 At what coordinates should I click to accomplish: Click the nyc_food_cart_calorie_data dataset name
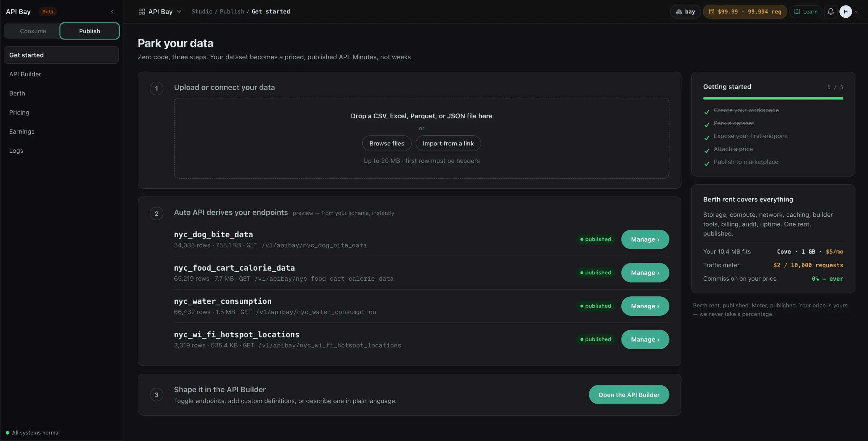click(234, 268)
